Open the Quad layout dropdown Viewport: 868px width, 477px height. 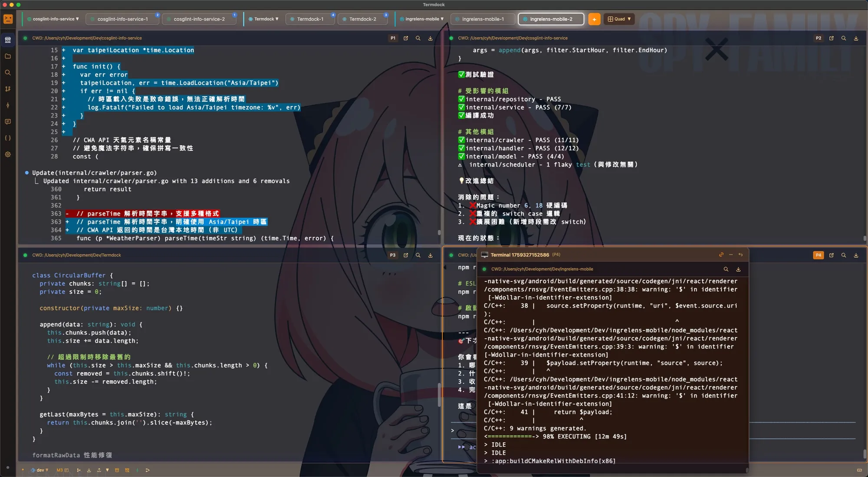click(619, 19)
